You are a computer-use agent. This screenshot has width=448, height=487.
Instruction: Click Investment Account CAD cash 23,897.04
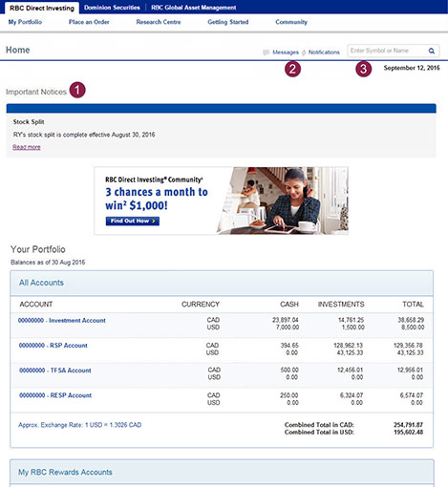point(286,320)
